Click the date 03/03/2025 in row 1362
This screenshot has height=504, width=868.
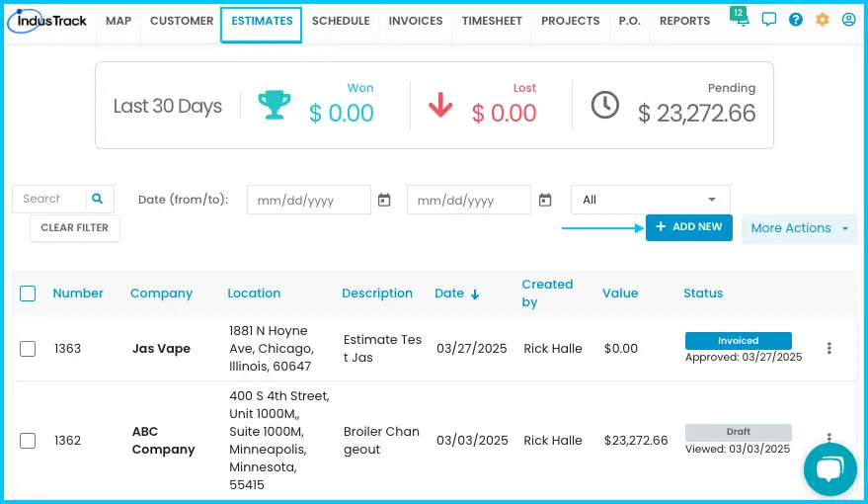click(x=472, y=441)
